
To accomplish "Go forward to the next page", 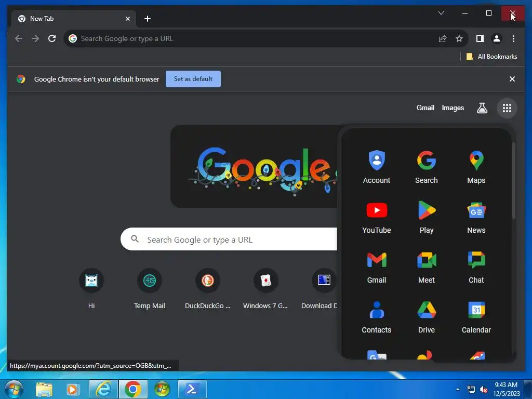I will 35,38.
